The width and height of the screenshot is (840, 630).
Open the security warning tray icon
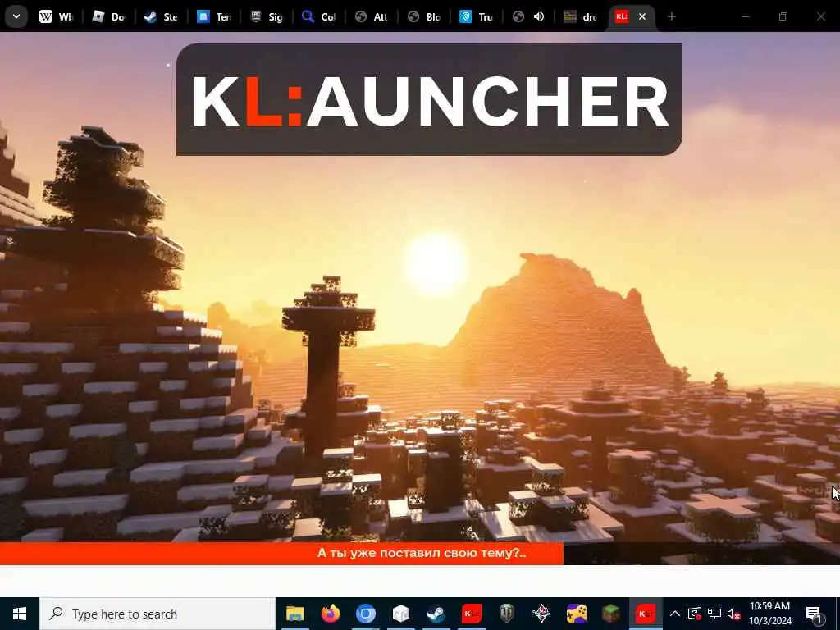pos(694,614)
